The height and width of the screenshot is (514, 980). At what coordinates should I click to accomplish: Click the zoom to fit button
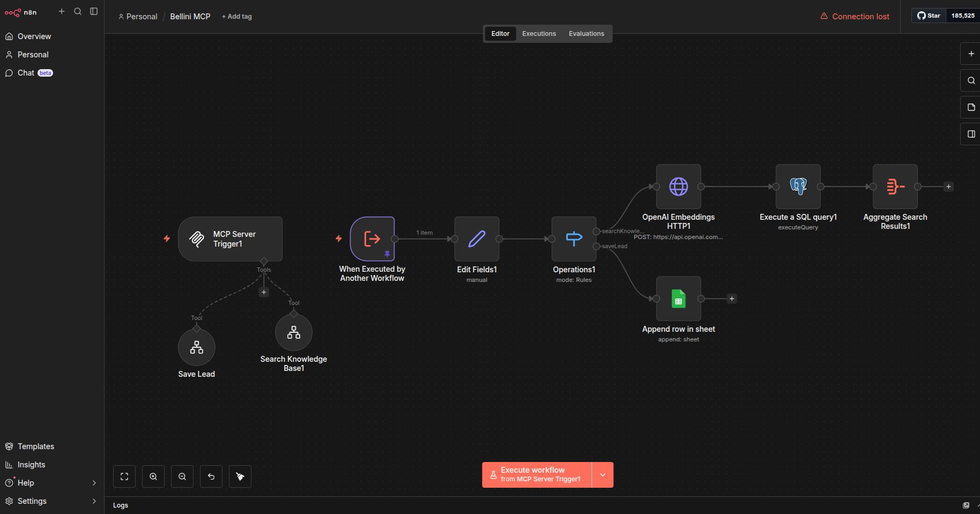coord(124,476)
